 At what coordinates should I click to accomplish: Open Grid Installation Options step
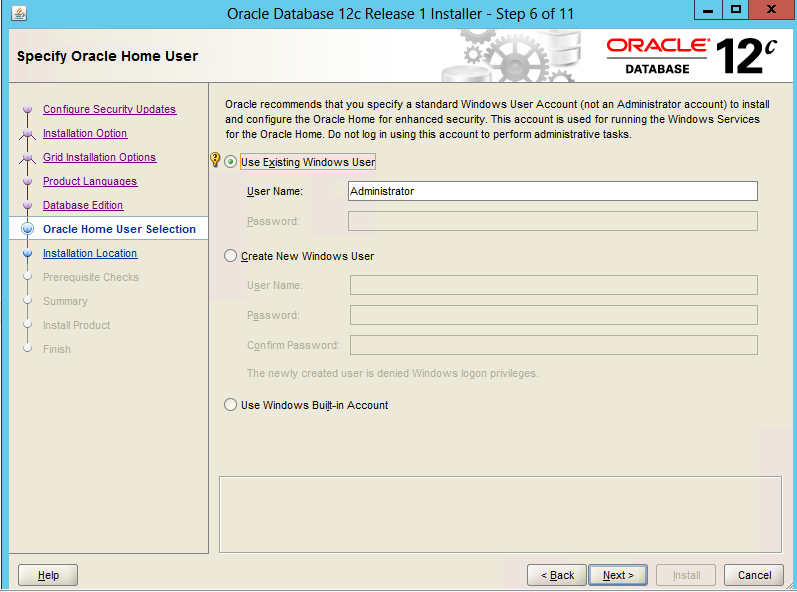point(99,158)
